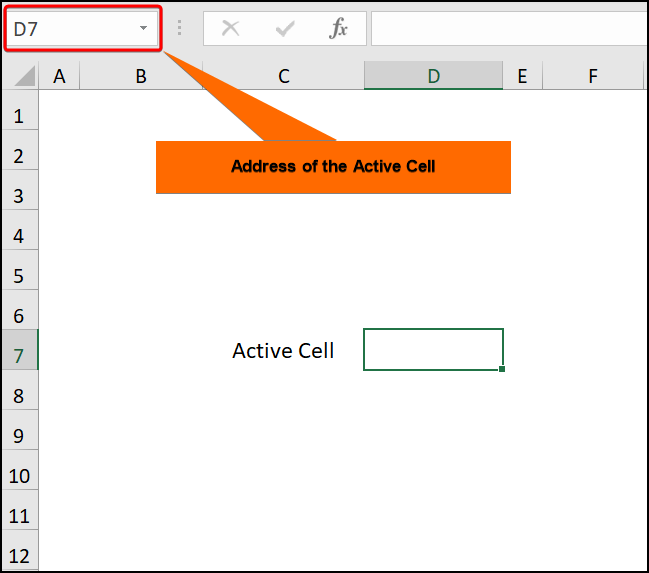Click the Enter checkmark icon in formula bar
Screen dimensions: 649x573
pos(285,29)
